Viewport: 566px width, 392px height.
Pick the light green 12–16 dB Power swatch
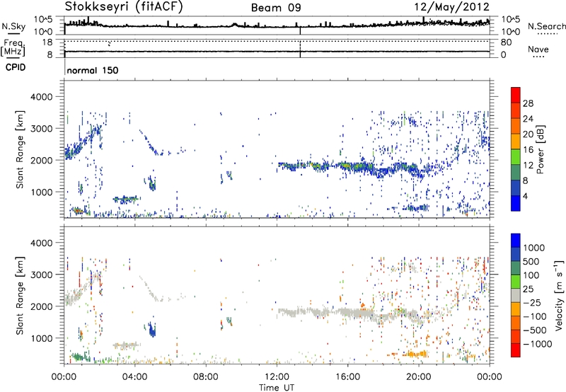[516, 156]
